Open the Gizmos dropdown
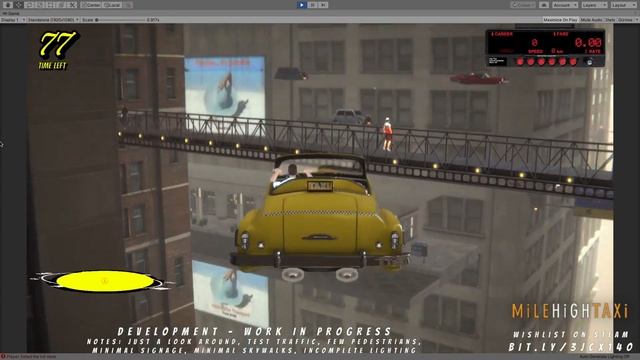The height and width of the screenshot is (360, 640). 627,20
